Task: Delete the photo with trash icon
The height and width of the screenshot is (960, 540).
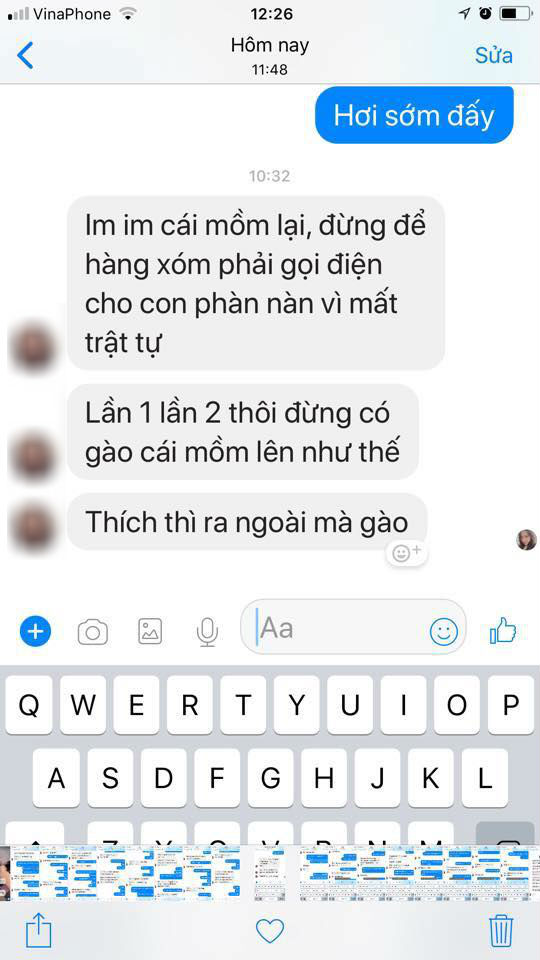Action: click(x=501, y=931)
